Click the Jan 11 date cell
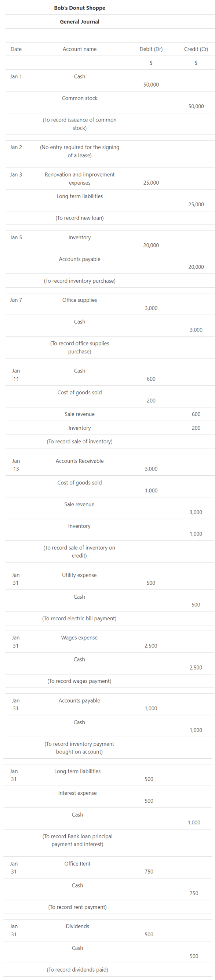 16,375
